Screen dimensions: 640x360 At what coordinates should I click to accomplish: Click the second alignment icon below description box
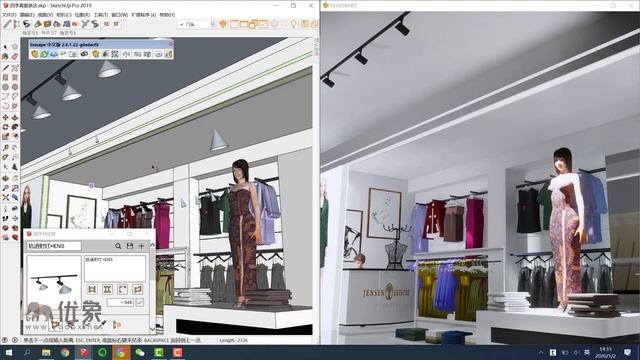[x=107, y=289]
